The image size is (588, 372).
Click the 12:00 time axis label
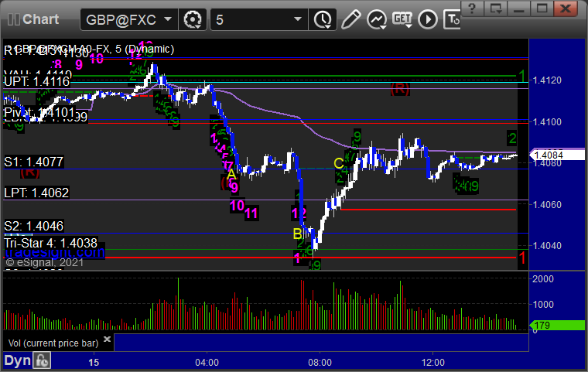pyautogui.click(x=432, y=363)
